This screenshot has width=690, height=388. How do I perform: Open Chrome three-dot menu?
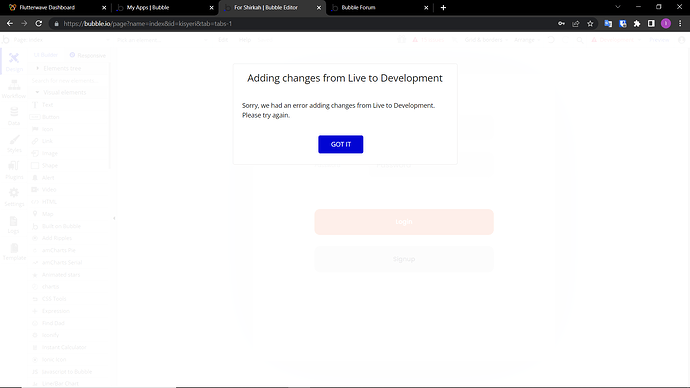click(680, 24)
